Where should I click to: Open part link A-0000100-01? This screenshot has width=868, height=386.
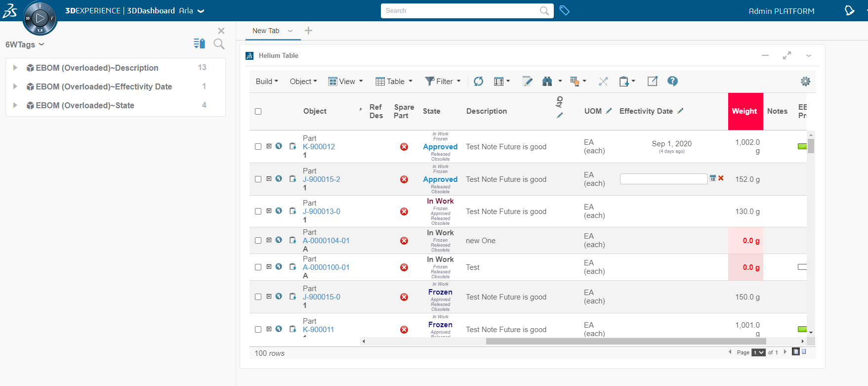(326, 267)
